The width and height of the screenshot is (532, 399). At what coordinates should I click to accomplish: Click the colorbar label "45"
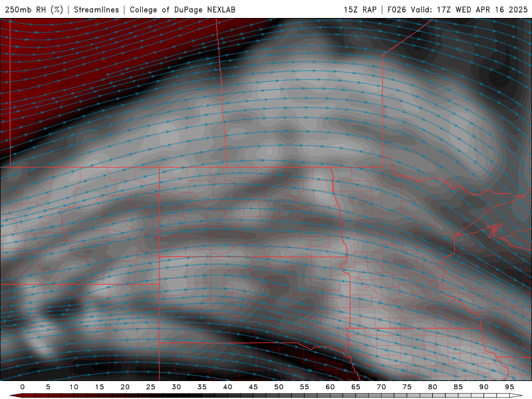coord(253,387)
